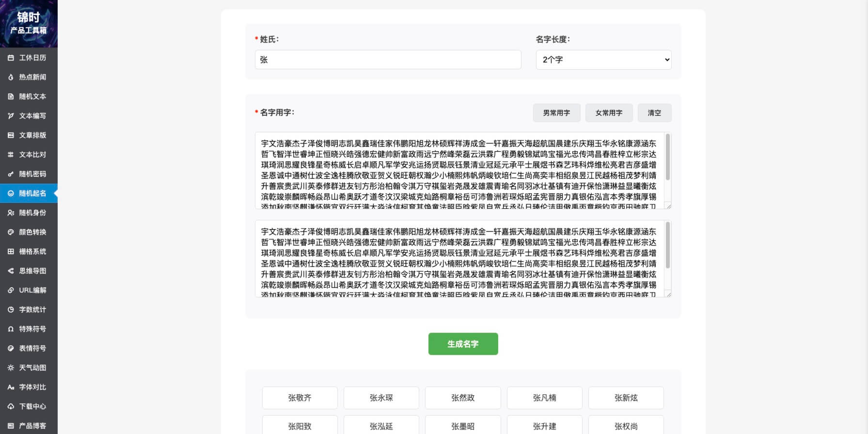The width and height of the screenshot is (868, 434).
Task: Click the Aa icon beside 字体对比
Action: 11,387
